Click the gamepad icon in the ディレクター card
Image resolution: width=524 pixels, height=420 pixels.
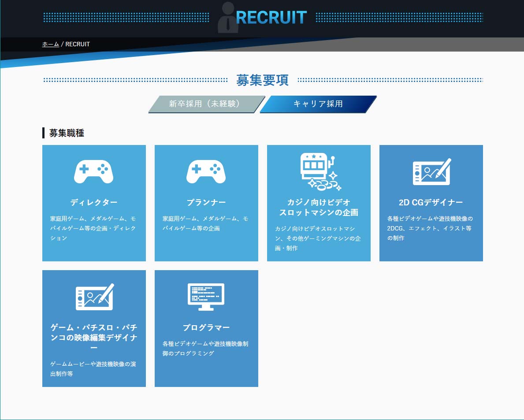point(93,171)
